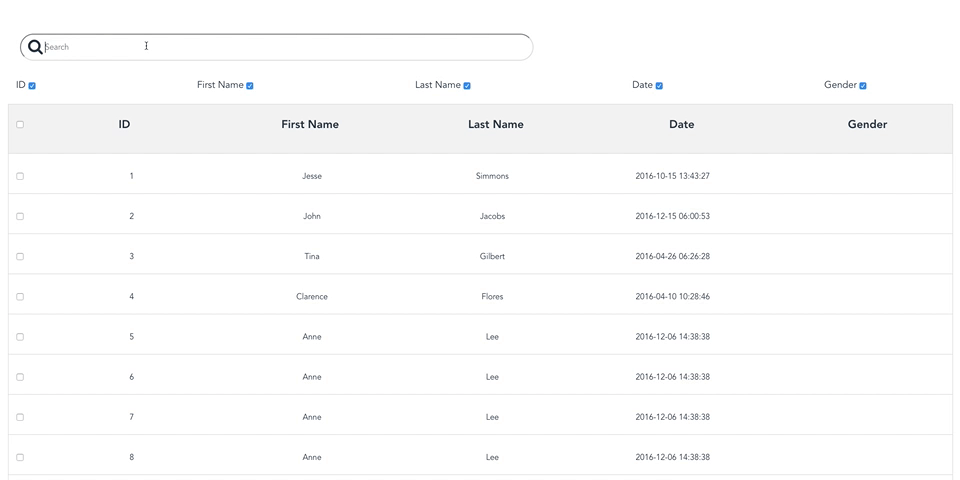Sort the table by ID column header
960x480 pixels.
(x=124, y=125)
